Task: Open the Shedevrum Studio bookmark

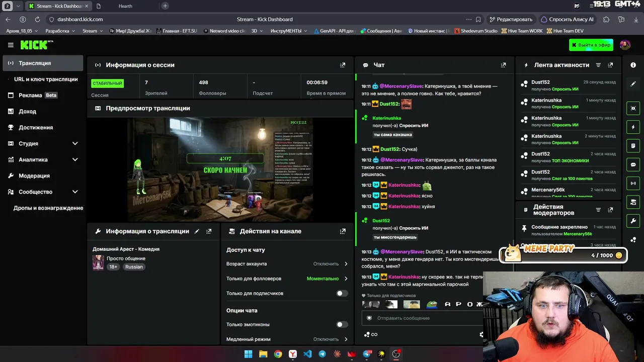Action: 475,31
